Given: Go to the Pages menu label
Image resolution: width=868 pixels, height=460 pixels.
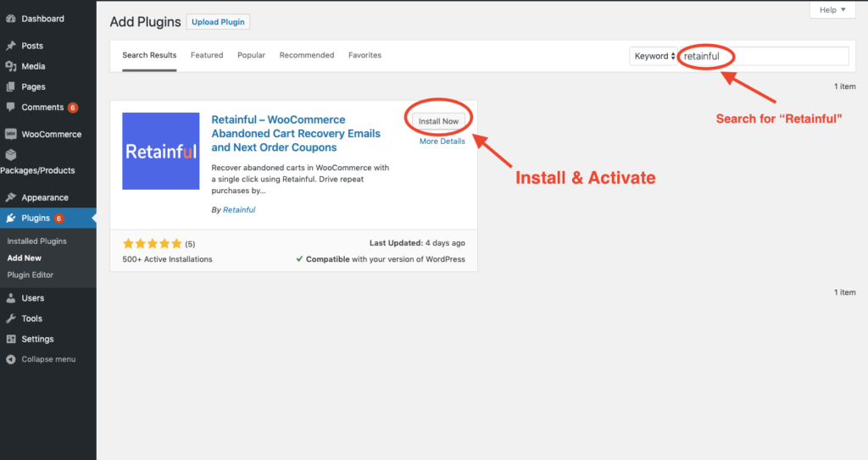Looking at the screenshot, I should [x=33, y=87].
